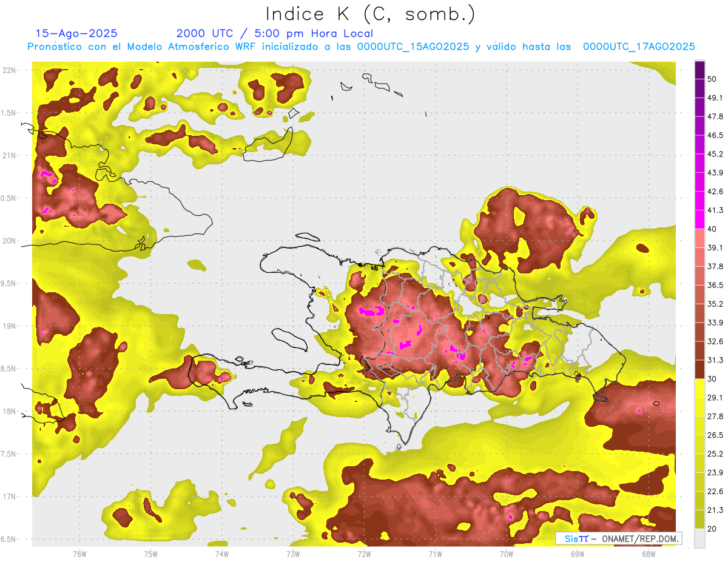Select the "69W" longitude axis label

tap(578, 554)
